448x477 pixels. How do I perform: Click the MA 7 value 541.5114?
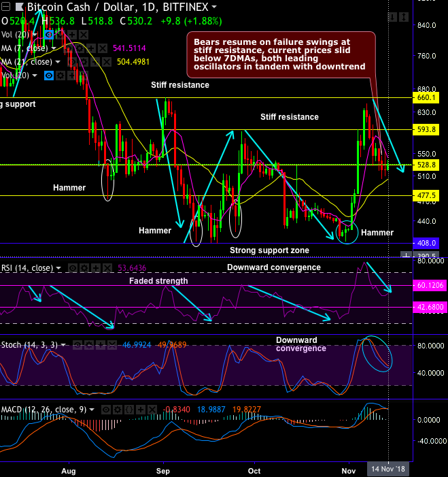coord(129,48)
